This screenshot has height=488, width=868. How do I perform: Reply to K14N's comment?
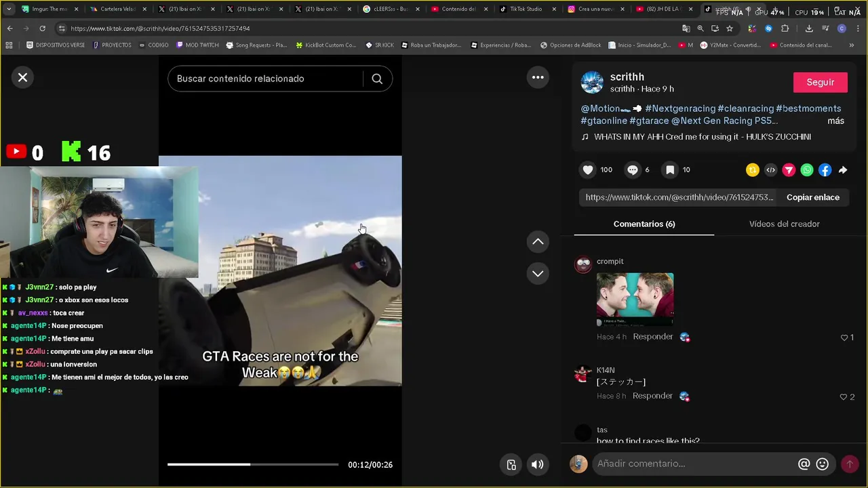pyautogui.click(x=652, y=396)
